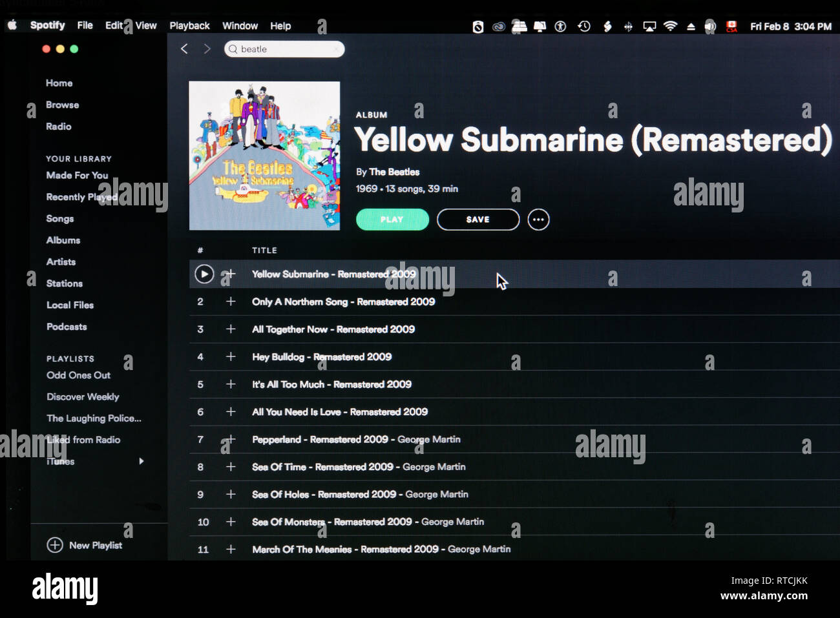Open Podcasts in library
Screen dimensions: 840x618
point(67,327)
